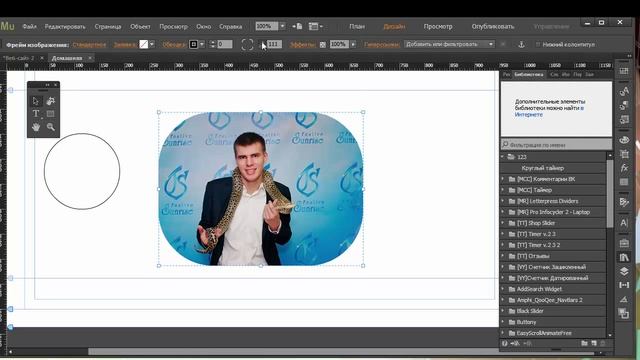Select the Rectangle tool in toolbox
The height and width of the screenshot is (360, 640).
(51, 114)
